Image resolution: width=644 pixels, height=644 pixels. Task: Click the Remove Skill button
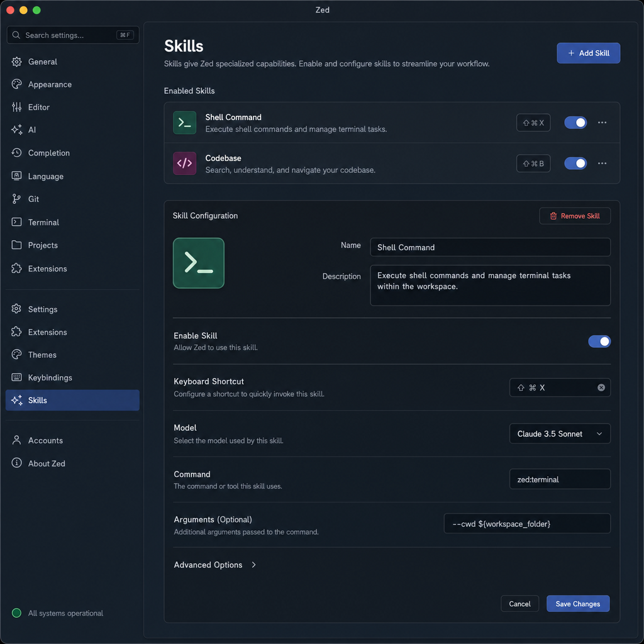pos(575,216)
